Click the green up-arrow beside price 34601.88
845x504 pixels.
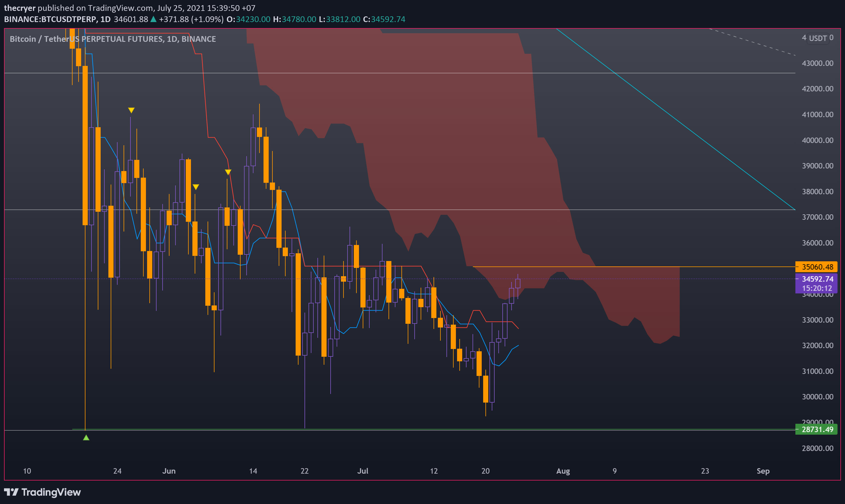153,19
